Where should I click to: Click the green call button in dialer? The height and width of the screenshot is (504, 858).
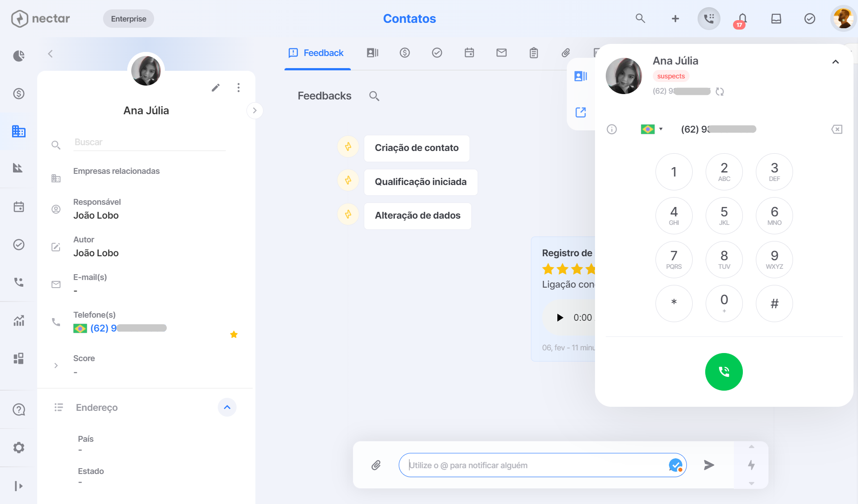pos(724,371)
